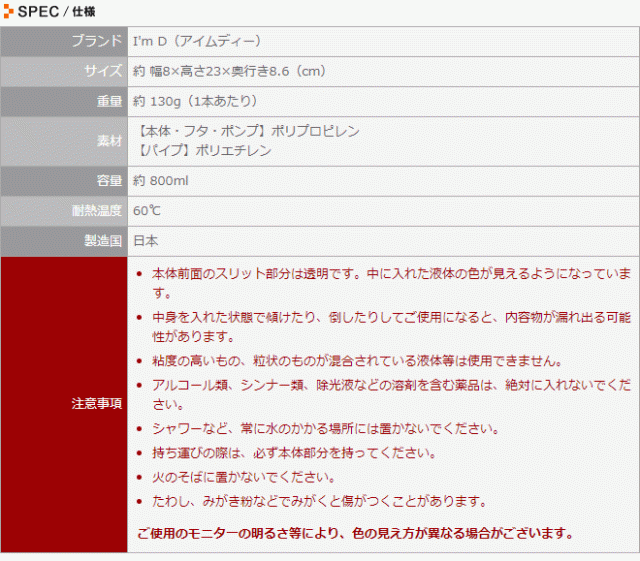This screenshot has width=640, height=561.
Task: Click the 日本 country of manufacture value
Action: 145,241
